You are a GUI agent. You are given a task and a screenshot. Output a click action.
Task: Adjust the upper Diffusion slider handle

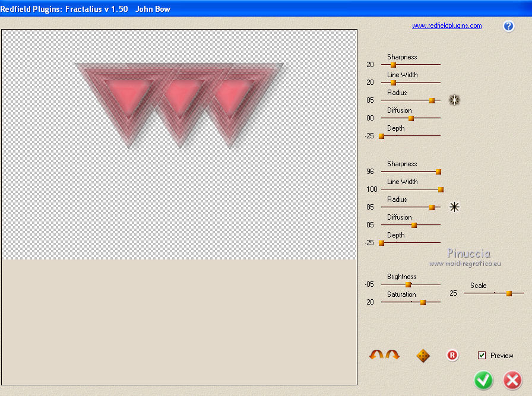coord(411,118)
